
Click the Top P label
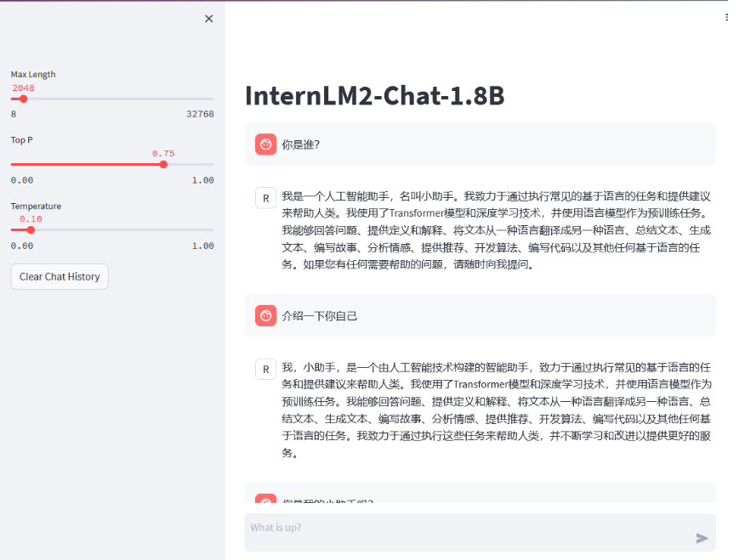22,140
